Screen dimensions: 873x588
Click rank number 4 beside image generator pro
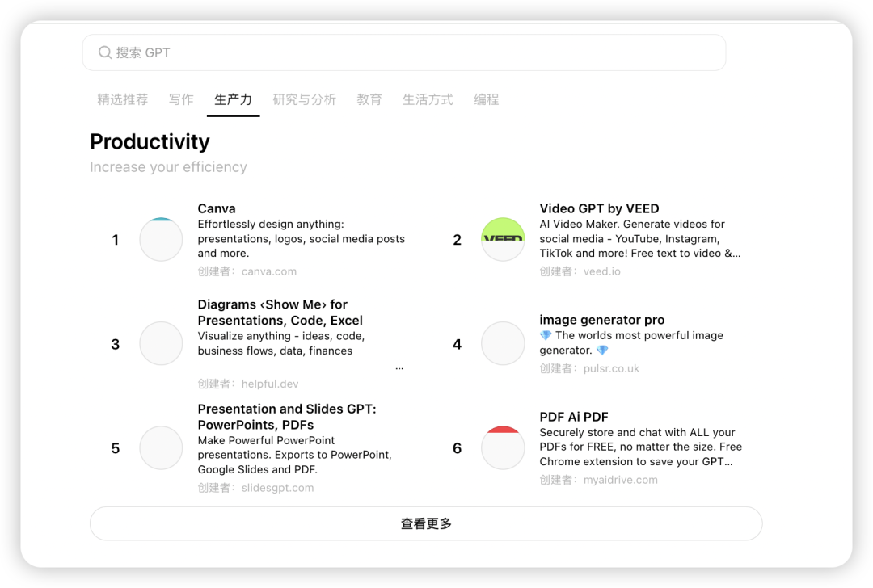(457, 344)
